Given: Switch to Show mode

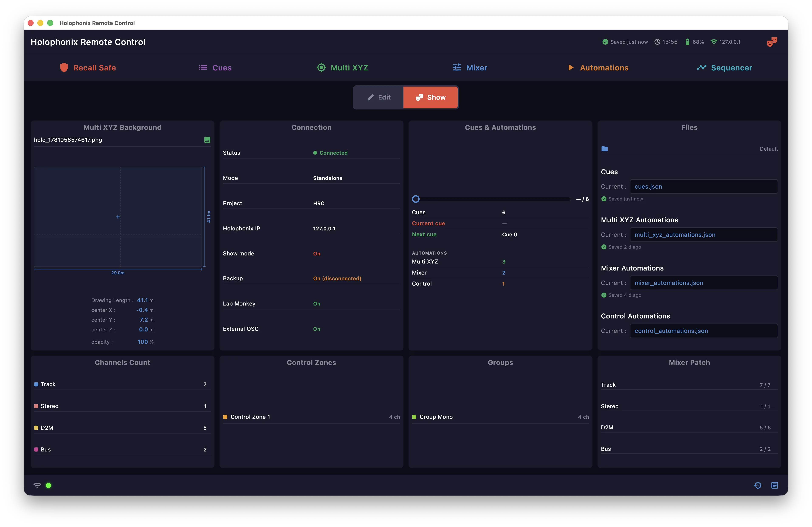Looking at the screenshot, I should (x=430, y=97).
